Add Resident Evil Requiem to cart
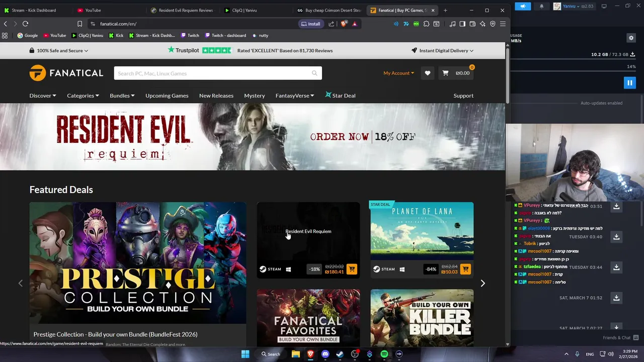The width and height of the screenshot is (644, 362). click(x=352, y=269)
